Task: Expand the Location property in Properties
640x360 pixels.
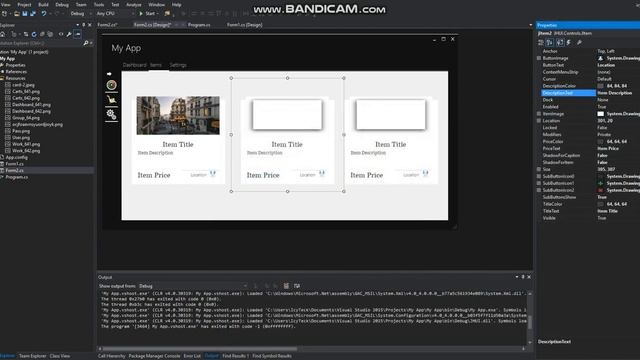Action: [539, 121]
